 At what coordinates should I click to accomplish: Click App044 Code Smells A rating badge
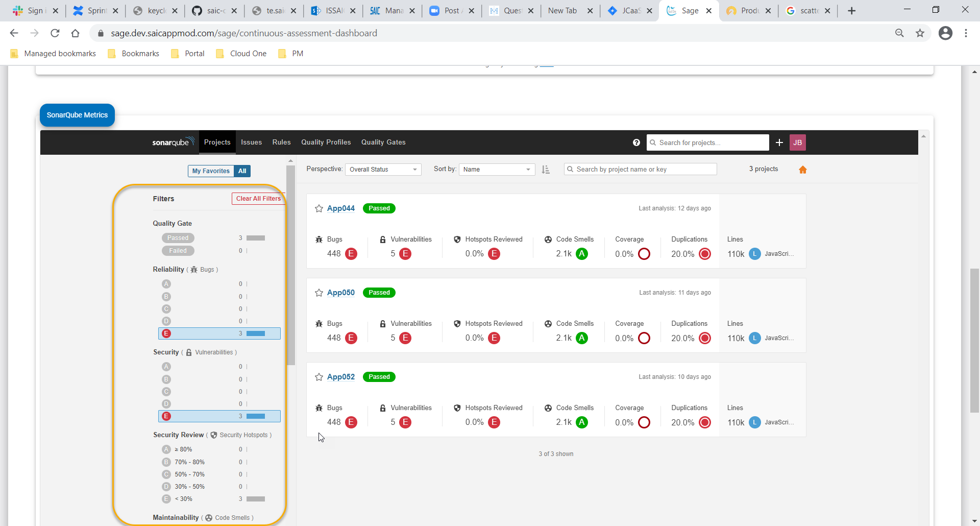[582, 254]
